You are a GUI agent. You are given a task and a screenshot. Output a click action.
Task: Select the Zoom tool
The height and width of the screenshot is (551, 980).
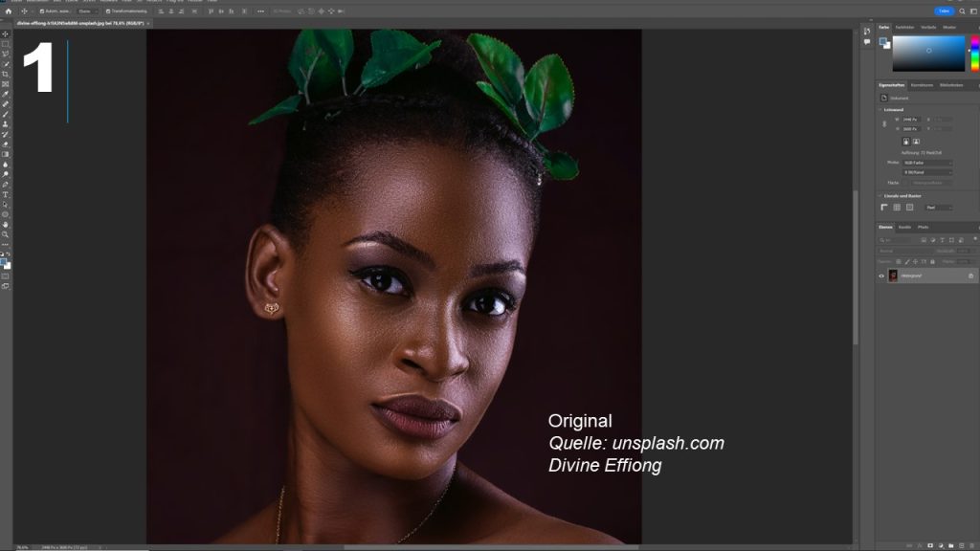(x=6, y=234)
